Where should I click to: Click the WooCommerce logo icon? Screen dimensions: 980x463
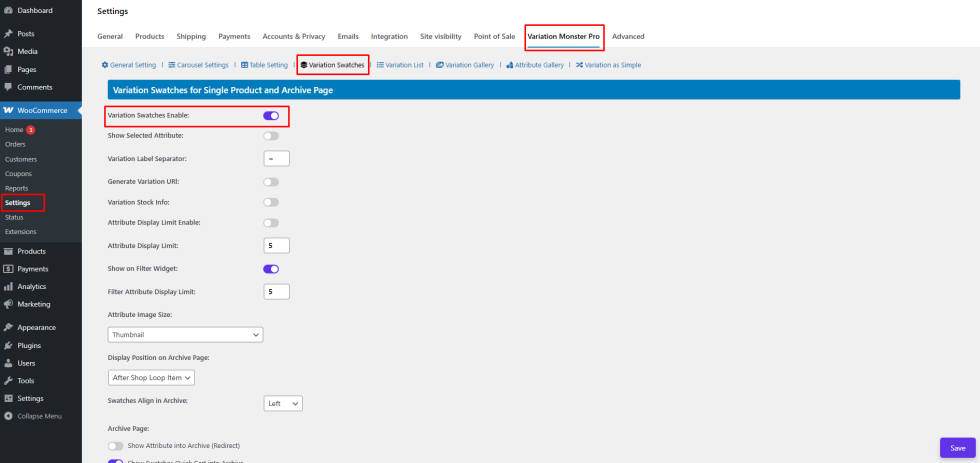(8, 111)
